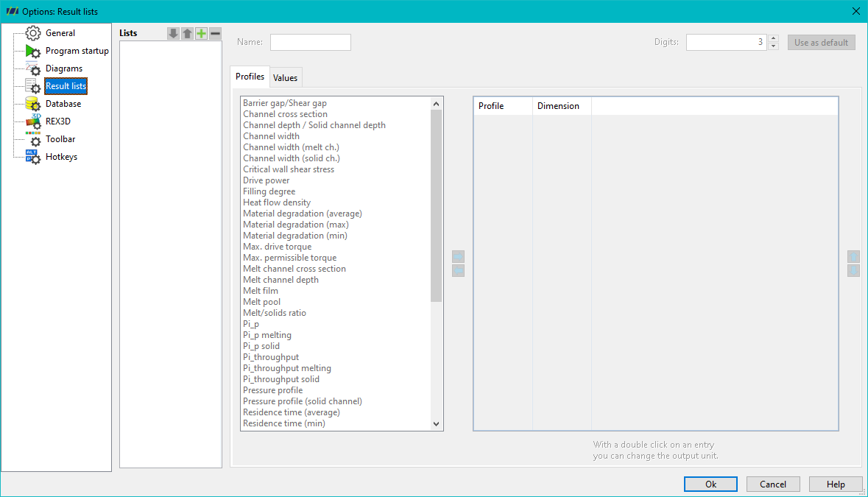This screenshot has height=497, width=868.
Task: Click the profile list scrollbar down arrow
Action: pyautogui.click(x=437, y=424)
